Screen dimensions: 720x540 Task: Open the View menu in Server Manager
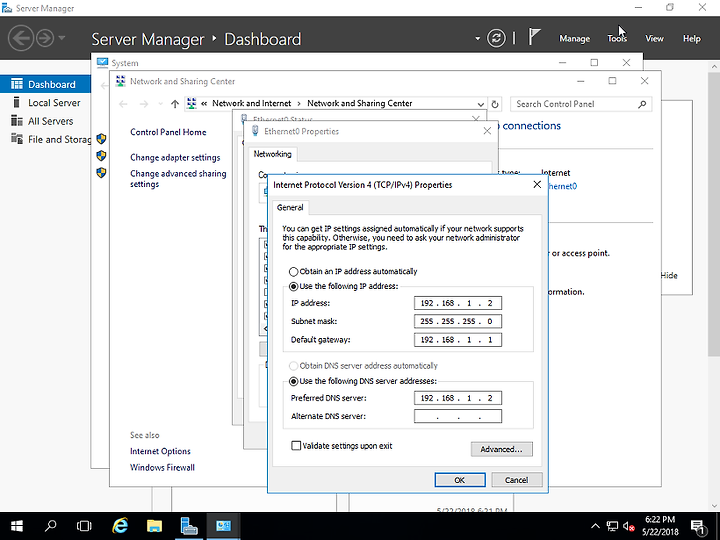pos(654,39)
